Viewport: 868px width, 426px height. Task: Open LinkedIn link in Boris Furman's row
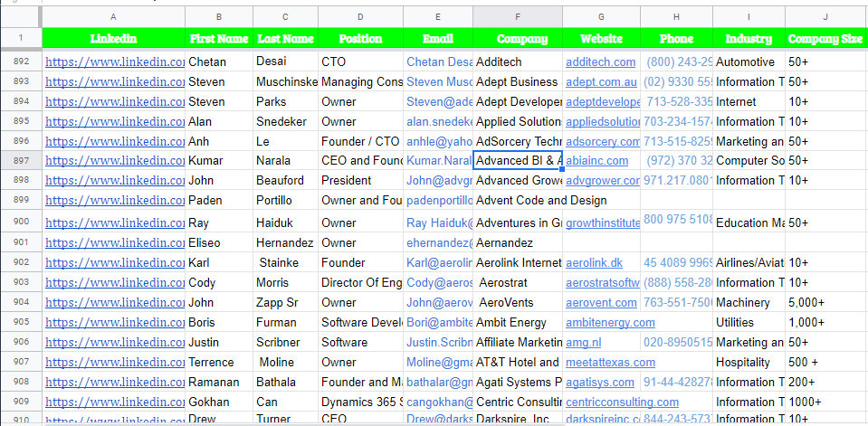coord(115,322)
